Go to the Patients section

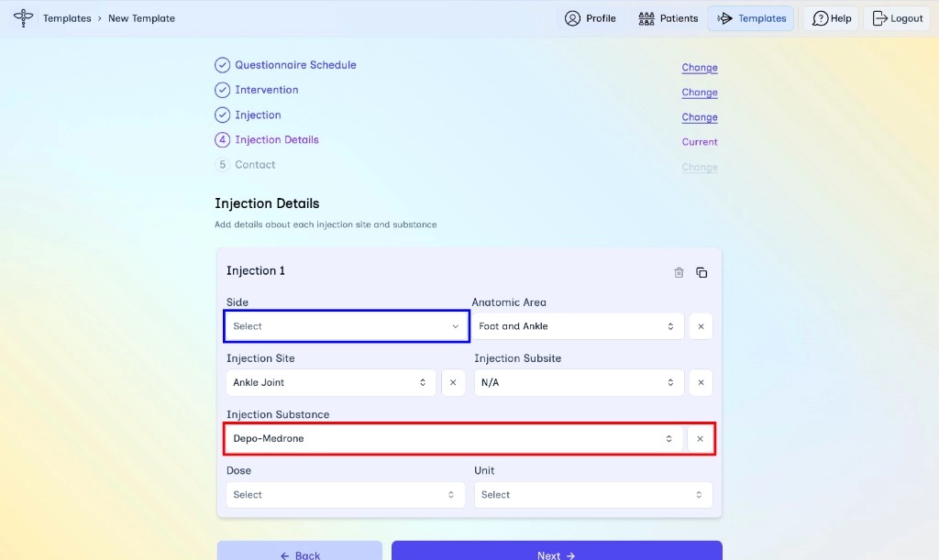[x=668, y=18]
